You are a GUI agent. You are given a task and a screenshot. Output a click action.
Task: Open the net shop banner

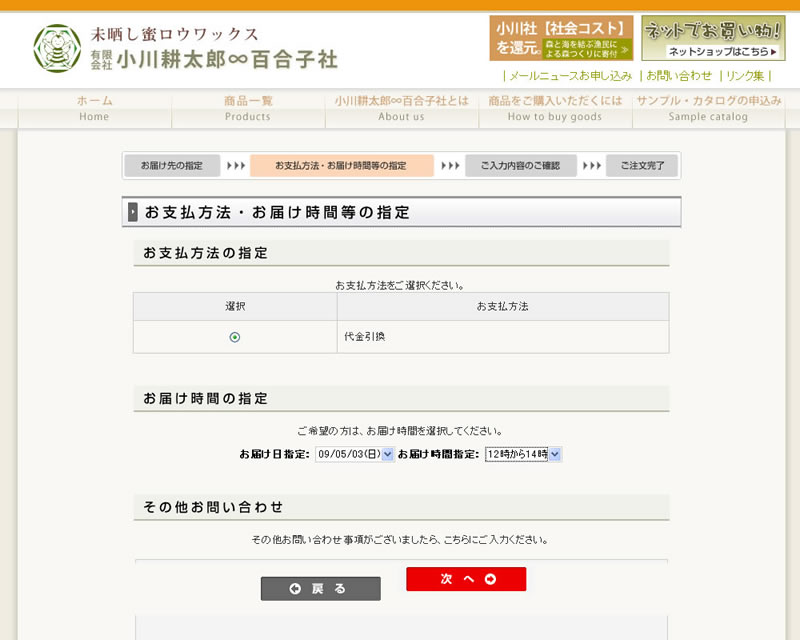tap(713, 38)
